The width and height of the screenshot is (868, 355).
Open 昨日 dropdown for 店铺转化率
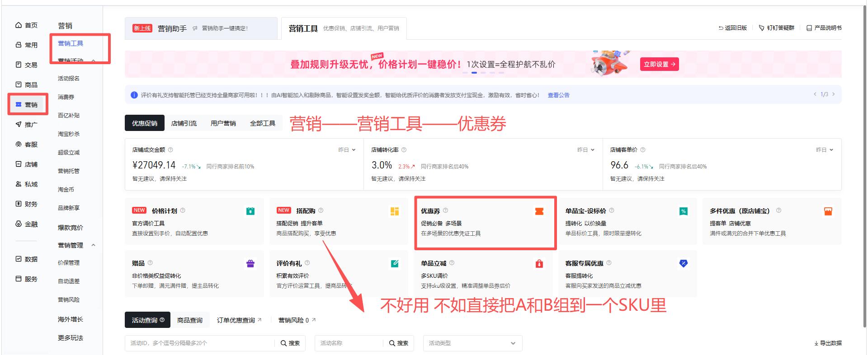click(586, 150)
